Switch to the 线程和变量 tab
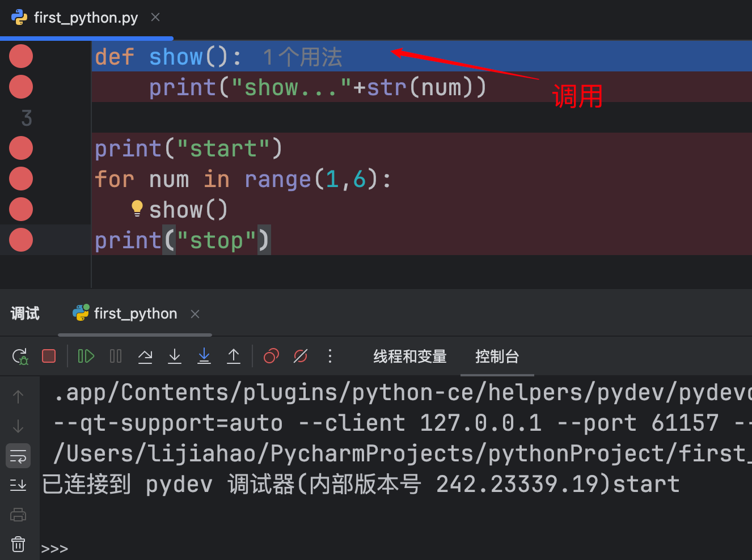752x560 pixels. pyautogui.click(x=410, y=357)
